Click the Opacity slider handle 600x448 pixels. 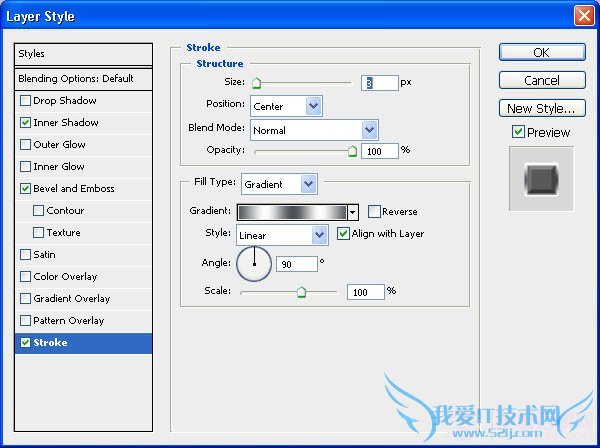(352, 151)
